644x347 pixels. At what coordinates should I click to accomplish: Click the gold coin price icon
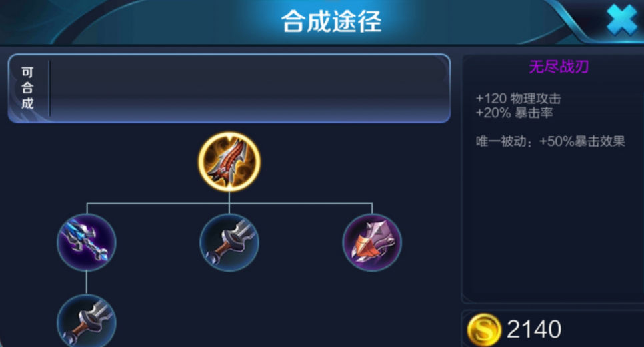[x=484, y=330]
